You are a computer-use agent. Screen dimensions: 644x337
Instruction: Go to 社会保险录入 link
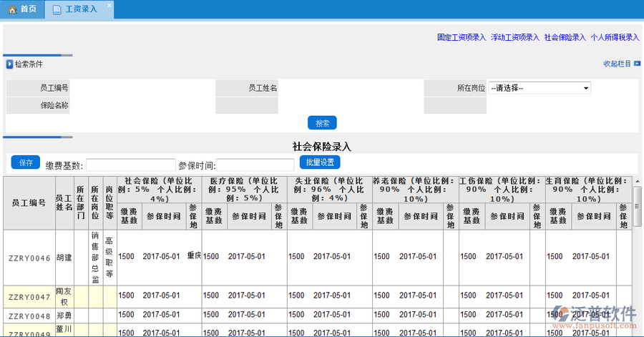click(565, 37)
